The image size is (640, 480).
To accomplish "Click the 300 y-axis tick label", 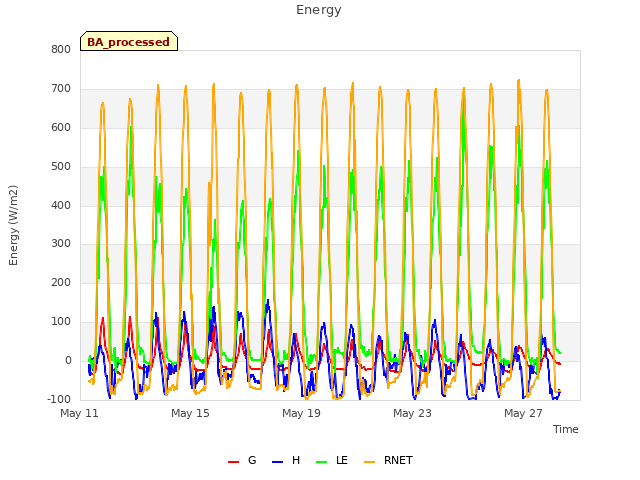I will point(61,244).
